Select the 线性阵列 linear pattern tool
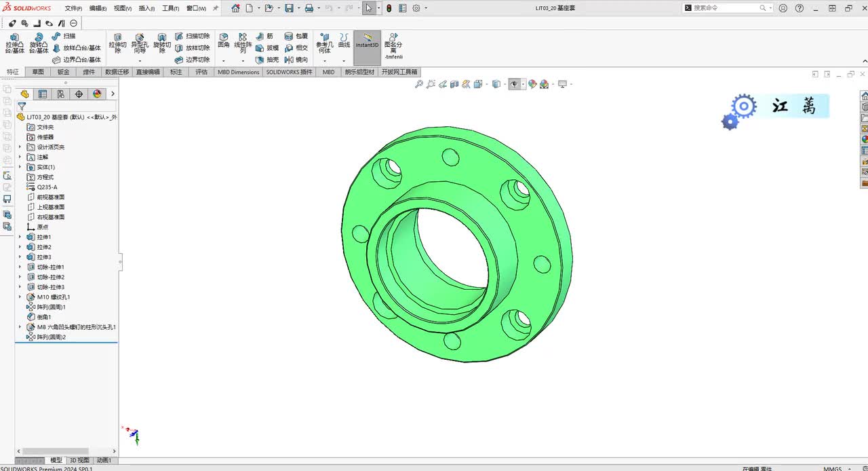This screenshot has height=471, width=868. click(243, 43)
